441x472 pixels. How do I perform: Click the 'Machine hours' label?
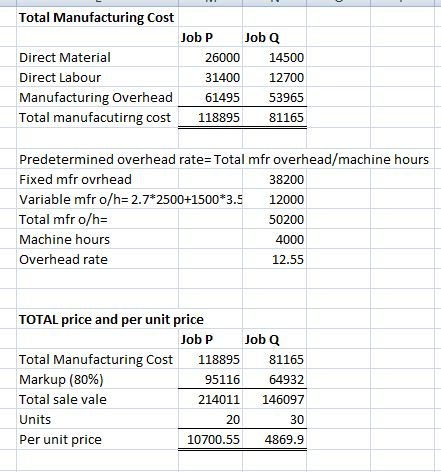64,239
